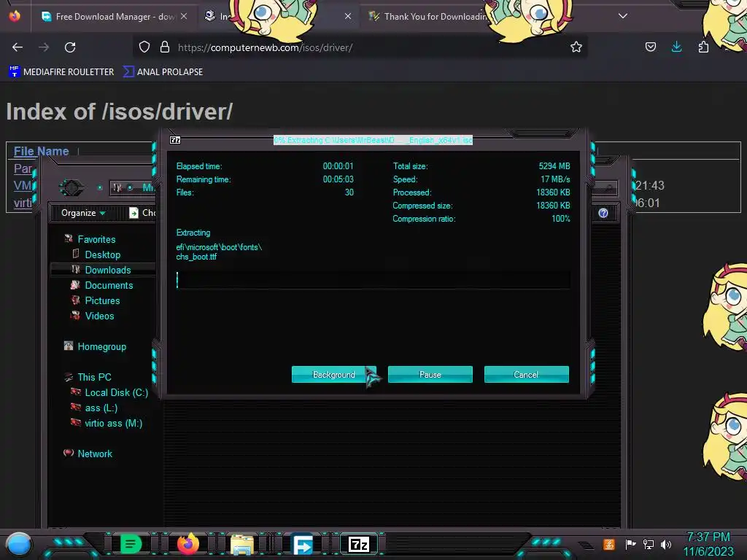Select This PC in Explorer sidebar
747x560 pixels.
94,377
